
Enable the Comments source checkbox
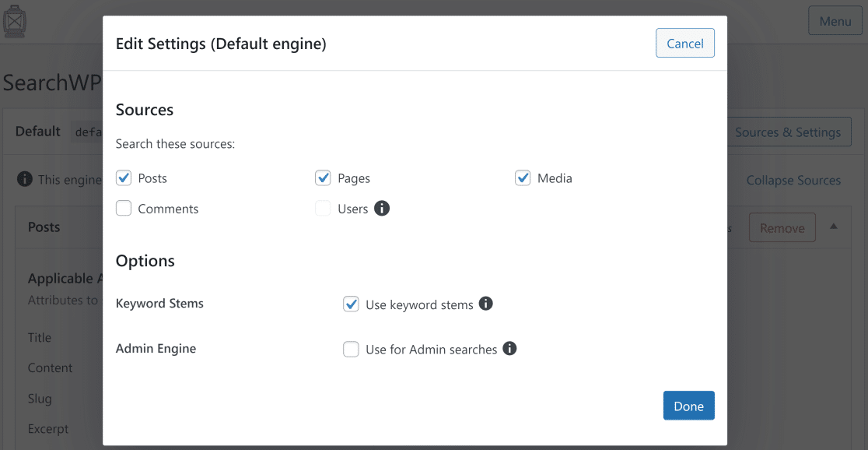(124, 209)
